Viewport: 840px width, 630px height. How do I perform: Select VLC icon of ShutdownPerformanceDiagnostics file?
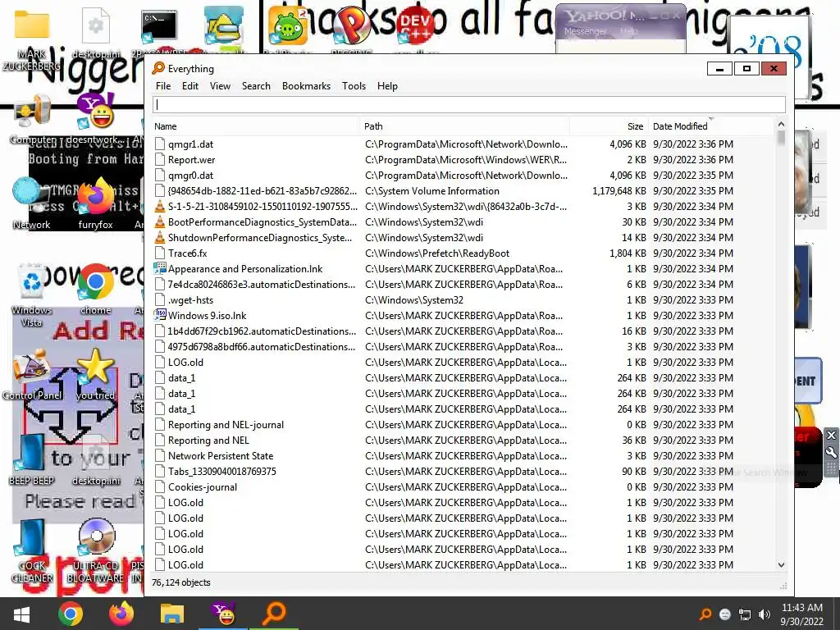tap(160, 237)
